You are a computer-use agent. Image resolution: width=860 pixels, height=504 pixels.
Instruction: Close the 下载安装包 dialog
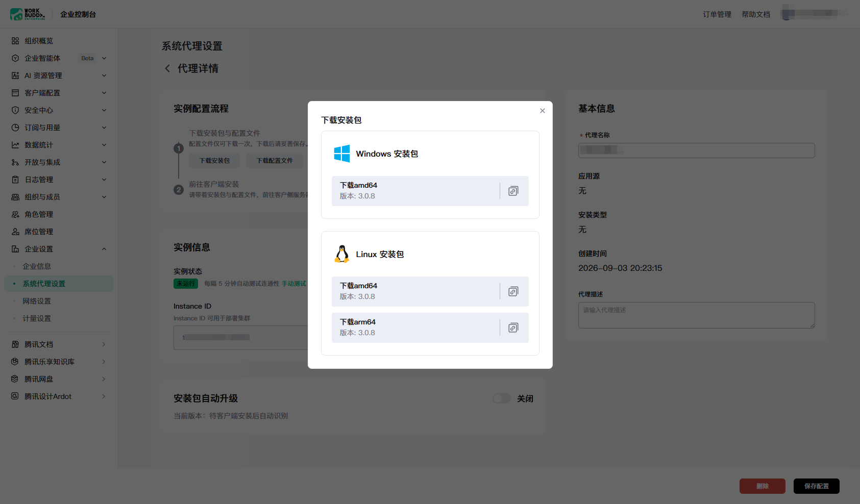tap(543, 111)
